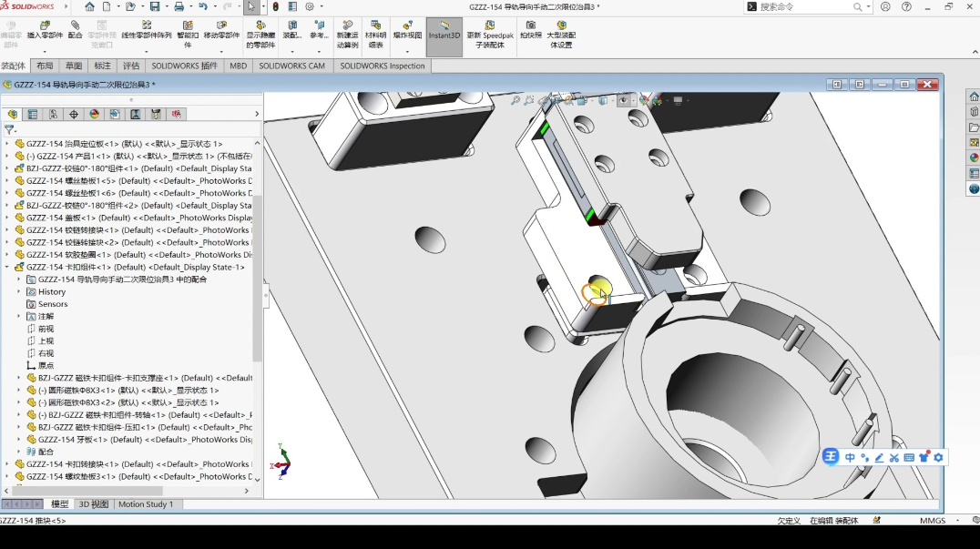Toggle the Select cursor tool
Screen dimensions: 980x549
251,7
